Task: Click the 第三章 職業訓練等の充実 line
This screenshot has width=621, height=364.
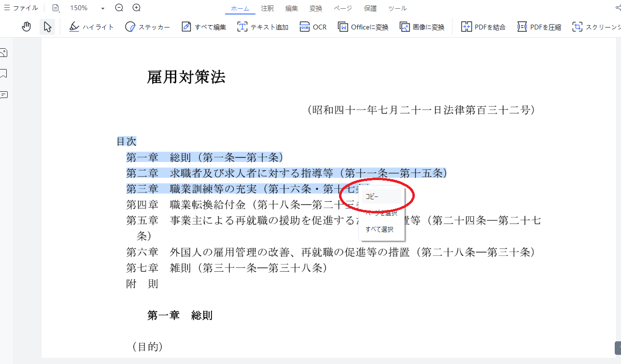Action: tap(248, 189)
